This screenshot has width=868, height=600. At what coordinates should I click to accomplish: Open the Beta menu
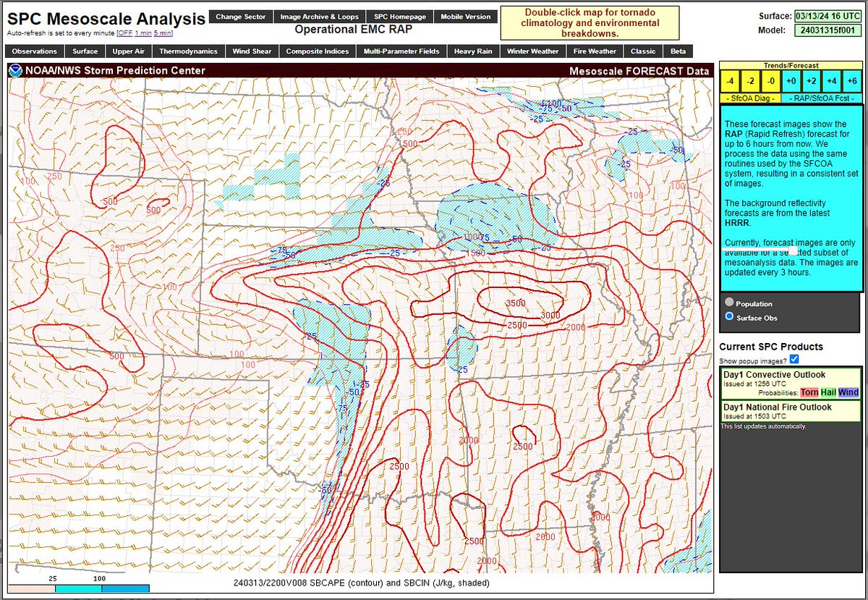[x=678, y=51]
